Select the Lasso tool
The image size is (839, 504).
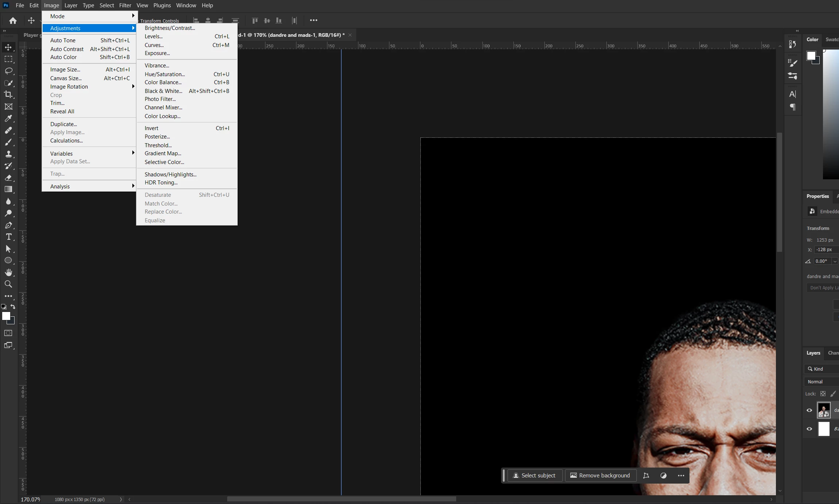pyautogui.click(x=8, y=71)
